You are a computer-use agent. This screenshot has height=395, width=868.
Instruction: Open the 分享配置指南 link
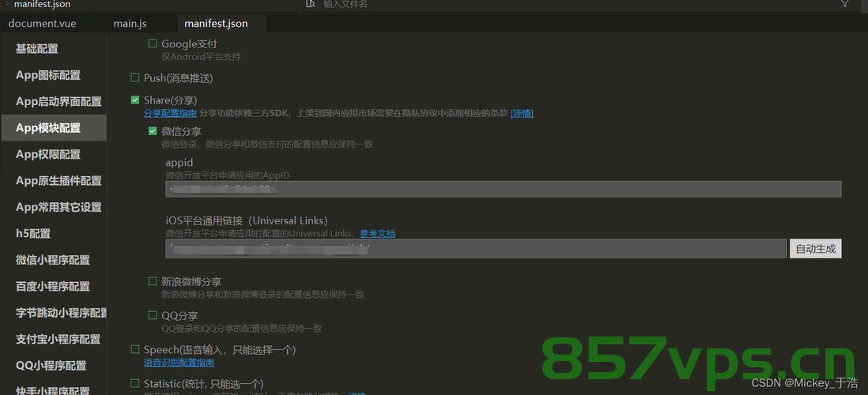tap(170, 114)
